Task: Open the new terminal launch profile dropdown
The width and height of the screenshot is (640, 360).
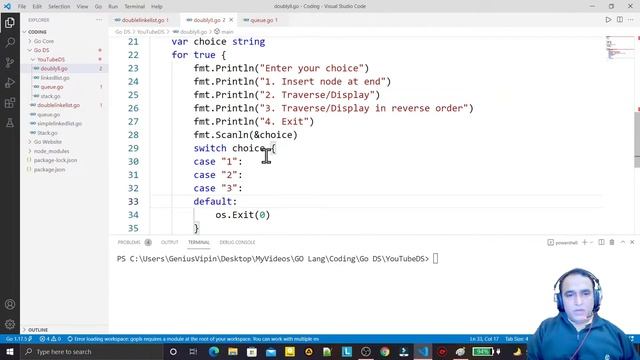Action: (x=591, y=242)
